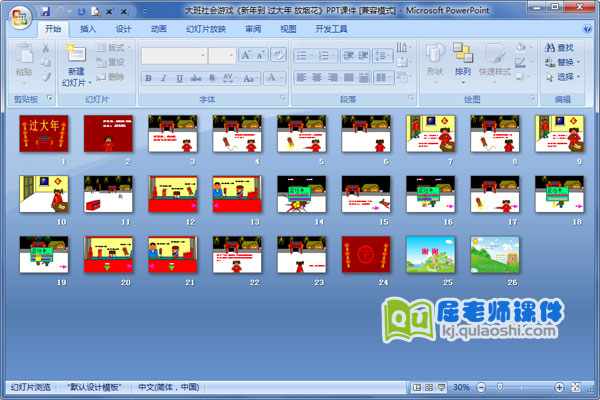Switch to Normal view in status bar

click(415, 387)
